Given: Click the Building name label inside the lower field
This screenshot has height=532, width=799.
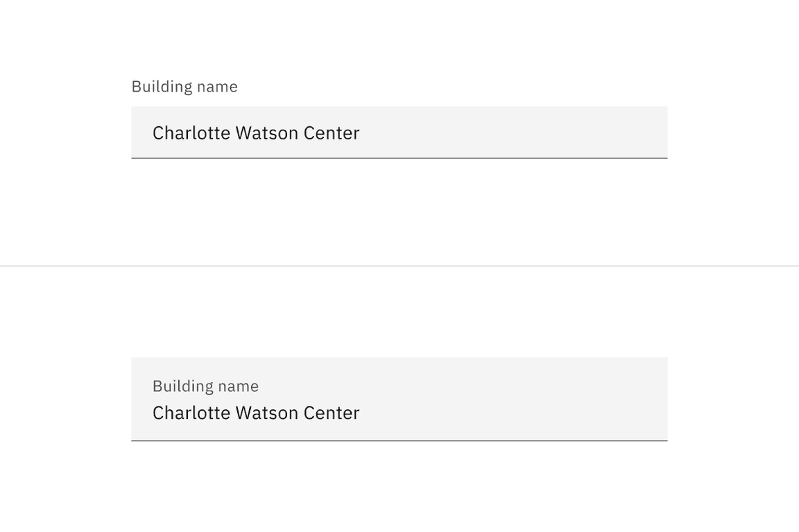Looking at the screenshot, I should 205,386.
